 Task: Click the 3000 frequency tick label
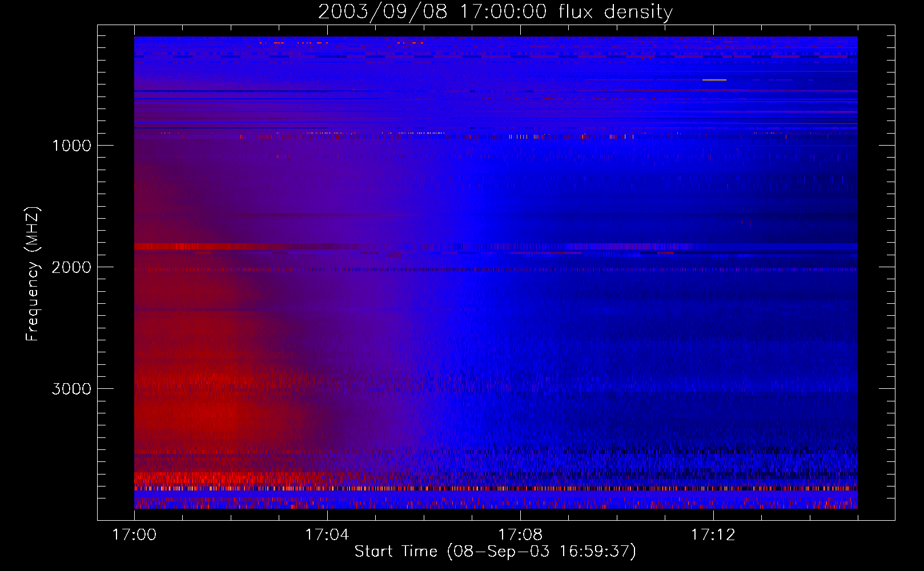(71, 389)
